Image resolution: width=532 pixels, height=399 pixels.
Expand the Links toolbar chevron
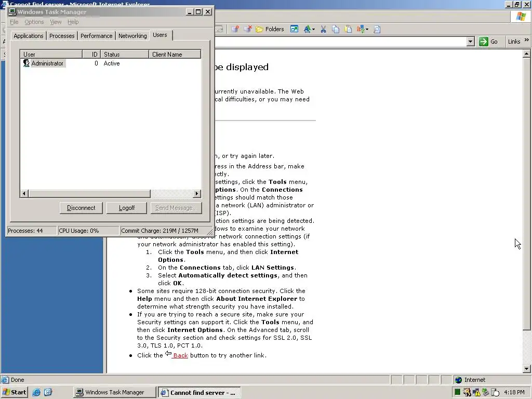click(527, 40)
